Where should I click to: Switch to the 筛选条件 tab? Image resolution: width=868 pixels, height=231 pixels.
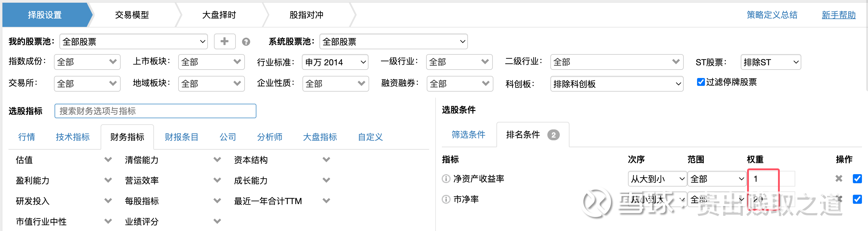pyautogui.click(x=468, y=135)
